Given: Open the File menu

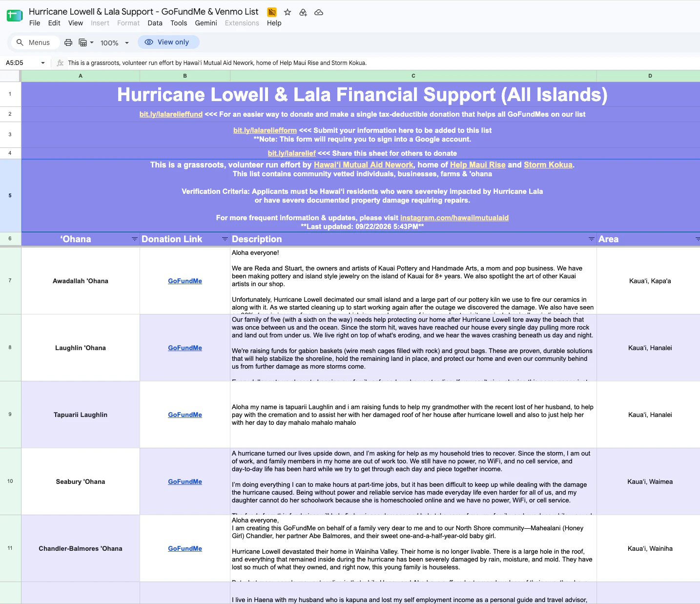Looking at the screenshot, I should [x=35, y=23].
